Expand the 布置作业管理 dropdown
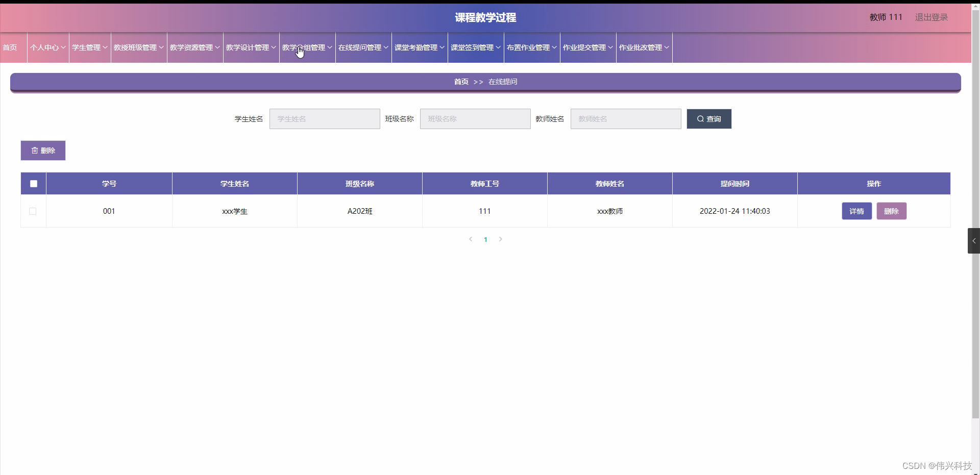The height and width of the screenshot is (475, 980). click(531, 47)
